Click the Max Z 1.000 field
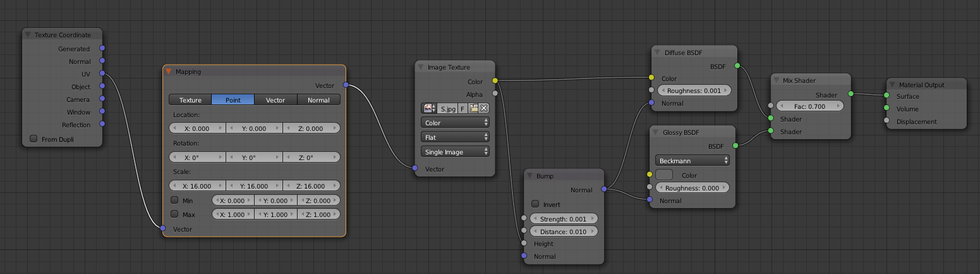980x274 pixels. click(x=318, y=215)
